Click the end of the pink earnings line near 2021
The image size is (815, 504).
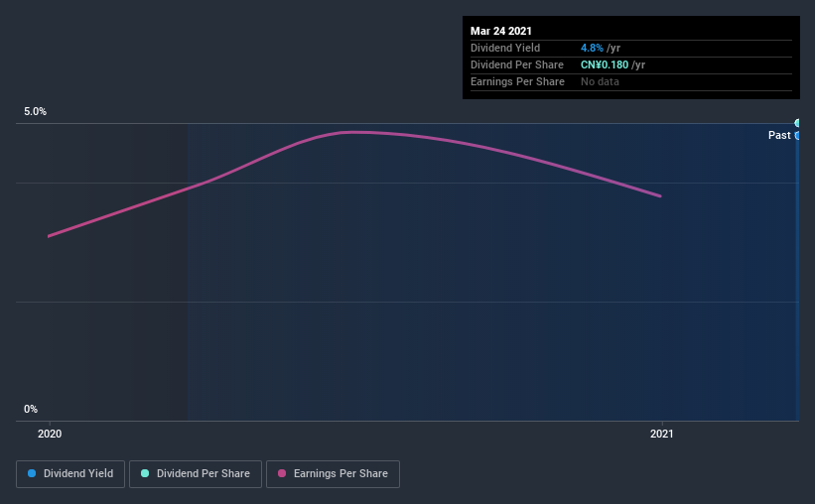(660, 195)
